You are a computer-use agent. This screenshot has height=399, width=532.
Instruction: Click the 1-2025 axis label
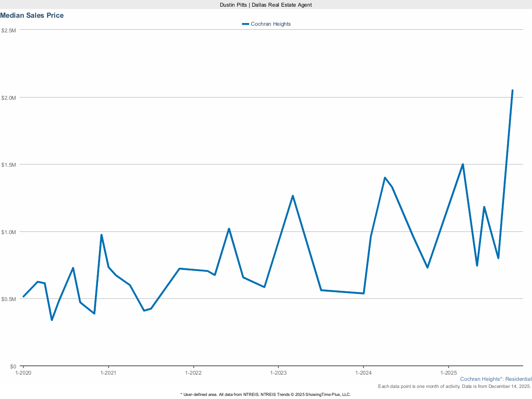(450, 373)
